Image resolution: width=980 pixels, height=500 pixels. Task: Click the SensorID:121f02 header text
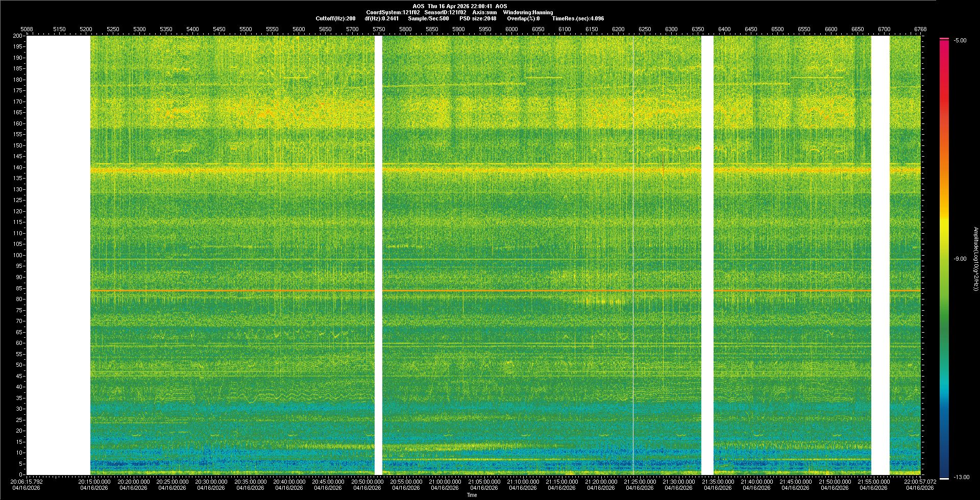[x=445, y=12]
